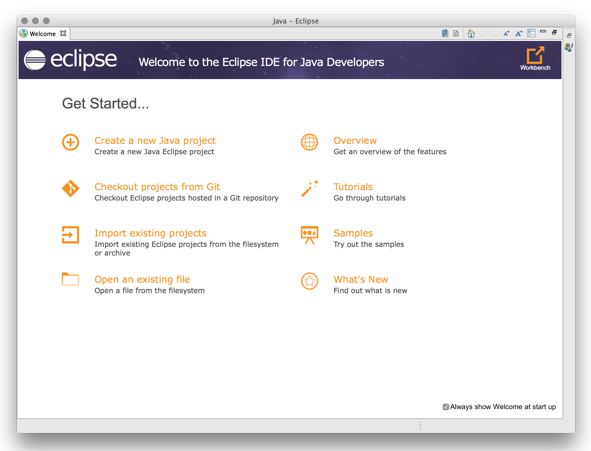
Task: Click the magic wand Tutorials icon
Action: 309,188
